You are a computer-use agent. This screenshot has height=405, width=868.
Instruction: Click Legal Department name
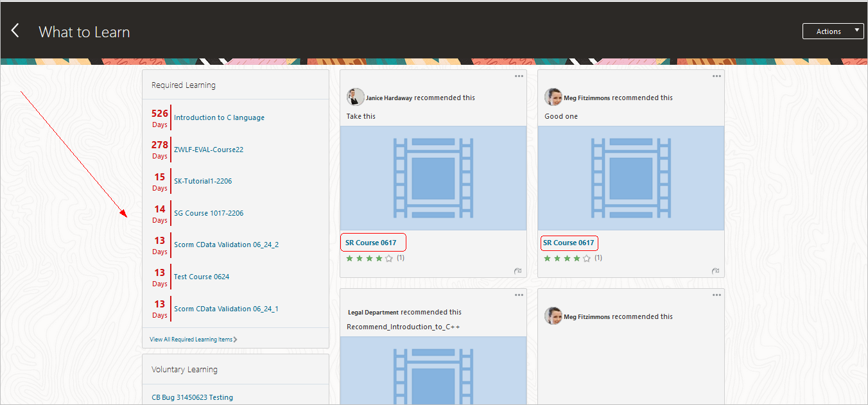373,313
